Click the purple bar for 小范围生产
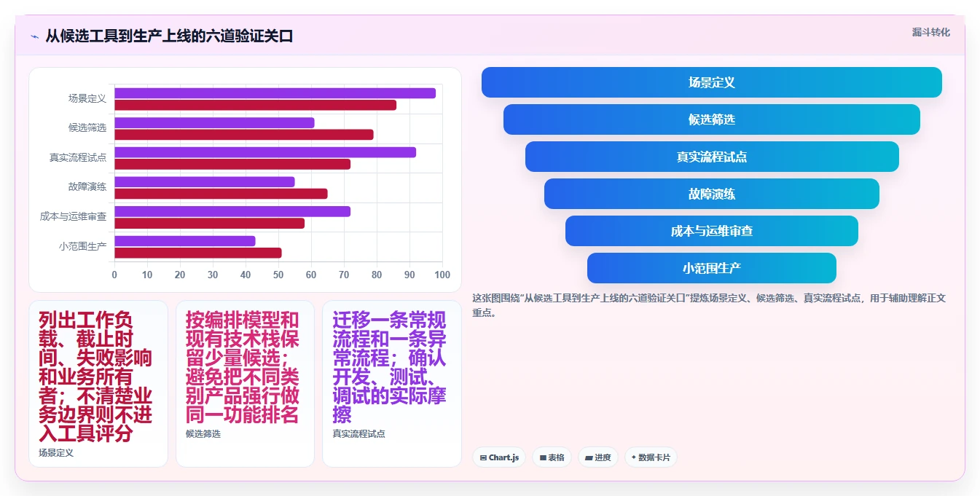 [185, 241]
